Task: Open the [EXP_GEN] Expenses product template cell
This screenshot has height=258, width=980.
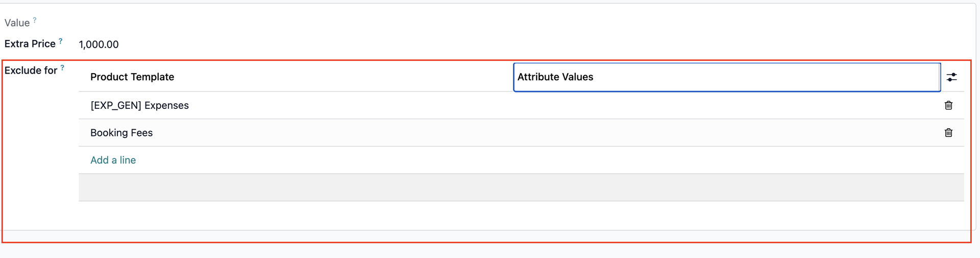Action: click(x=139, y=105)
